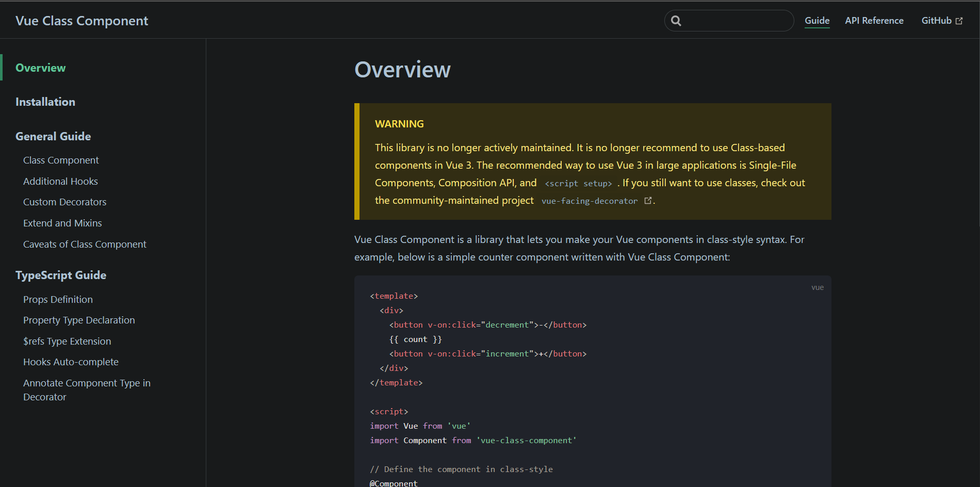The width and height of the screenshot is (980, 487).
Task: Open the Props Definition page
Action: [x=58, y=300]
